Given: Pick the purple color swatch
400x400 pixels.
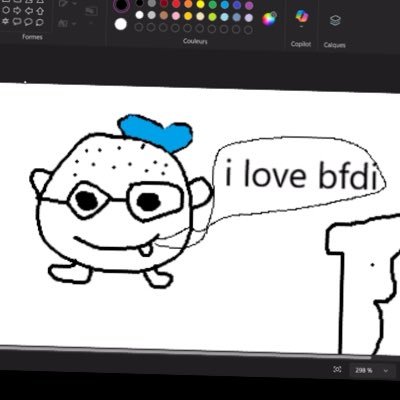Looking at the screenshot, I should pyautogui.click(x=249, y=5).
